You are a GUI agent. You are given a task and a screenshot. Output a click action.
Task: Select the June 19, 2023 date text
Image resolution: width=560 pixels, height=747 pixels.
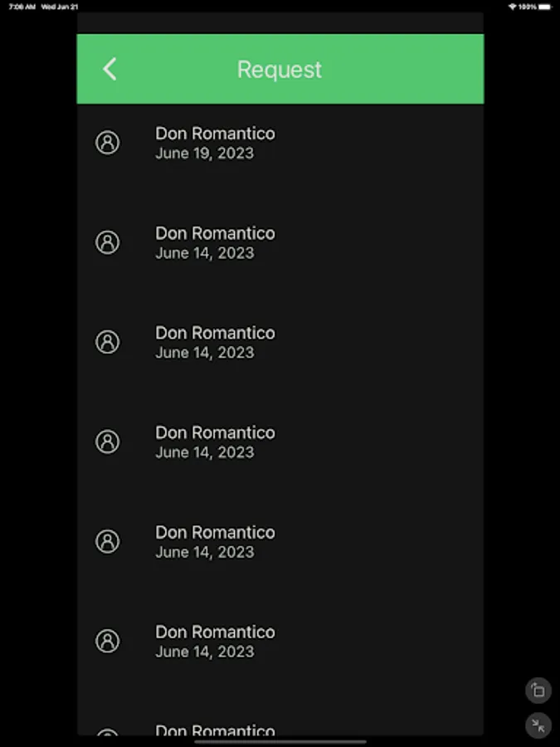204,154
